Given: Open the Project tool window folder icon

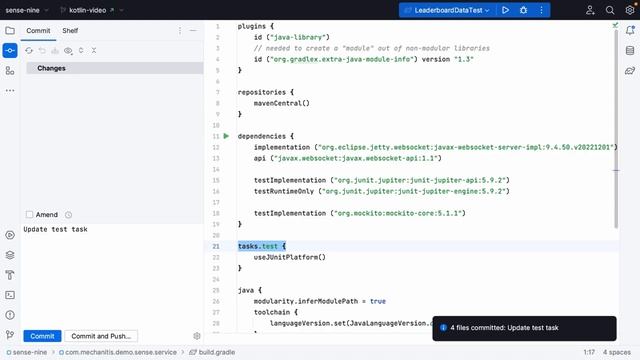Looking at the screenshot, I should coord(10,31).
